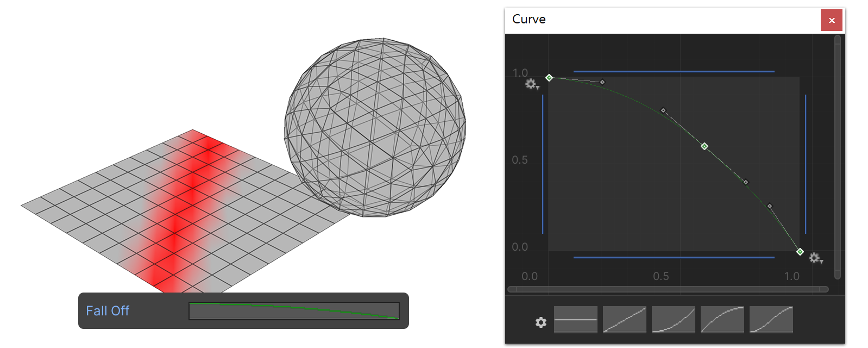Apply the ease-out curve preset
Image resolution: width=868 pixels, height=348 pixels.
coord(722,320)
